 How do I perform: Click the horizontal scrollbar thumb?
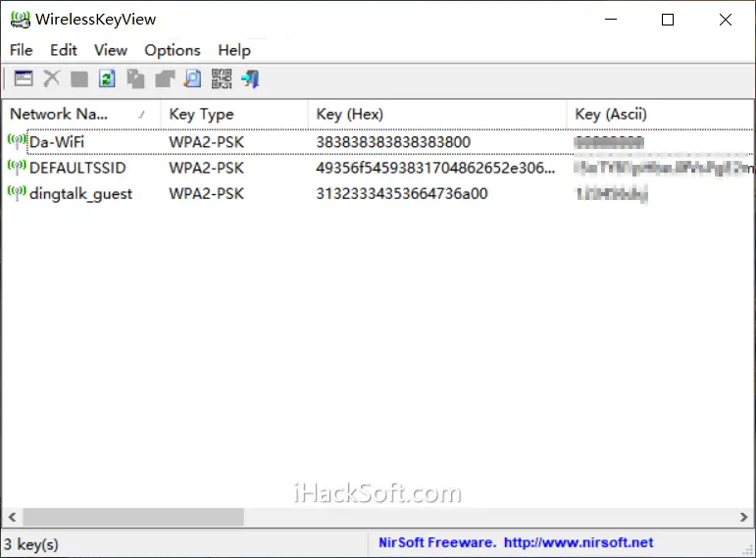(x=133, y=517)
